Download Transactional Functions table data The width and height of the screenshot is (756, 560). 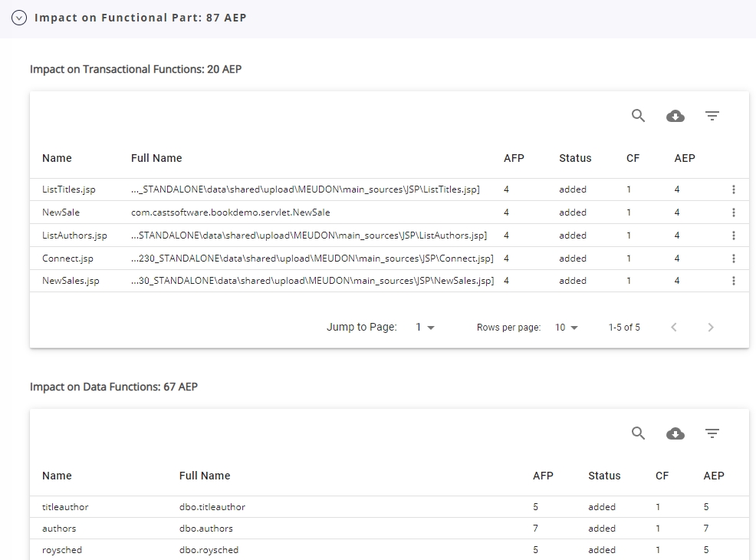675,116
